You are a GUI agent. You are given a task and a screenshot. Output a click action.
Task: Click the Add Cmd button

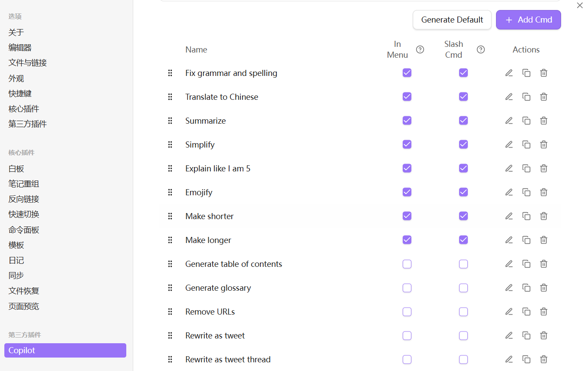pos(529,20)
